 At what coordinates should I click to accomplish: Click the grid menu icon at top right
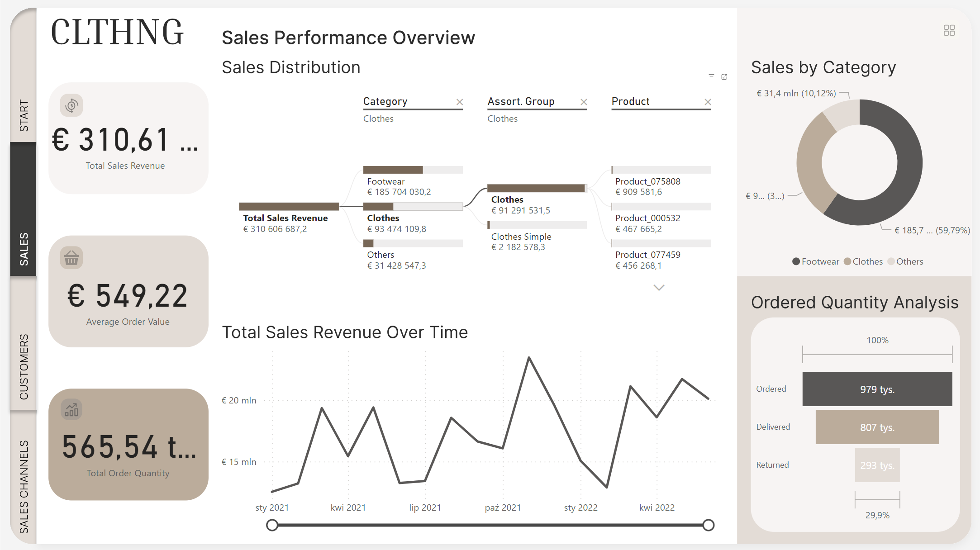pyautogui.click(x=949, y=30)
